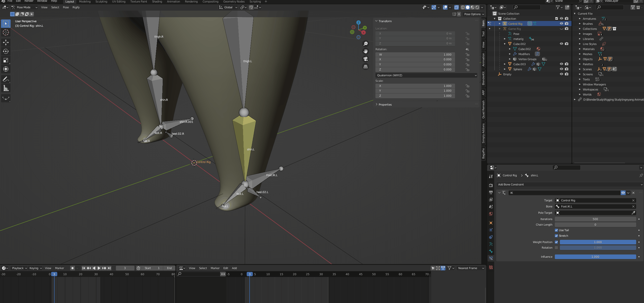This screenshot has width=644, height=303.
Task: Open Bone Constraint properties tab
Action: coord(491,258)
